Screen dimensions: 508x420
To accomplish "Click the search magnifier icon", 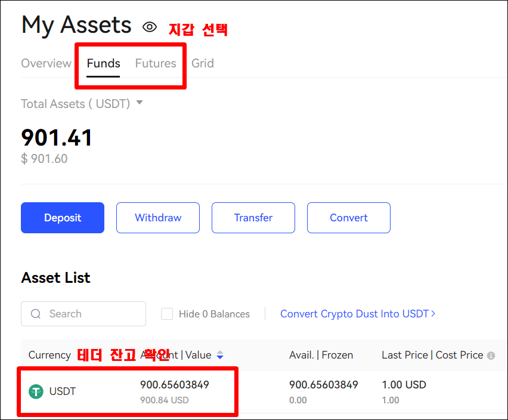I will point(36,314).
